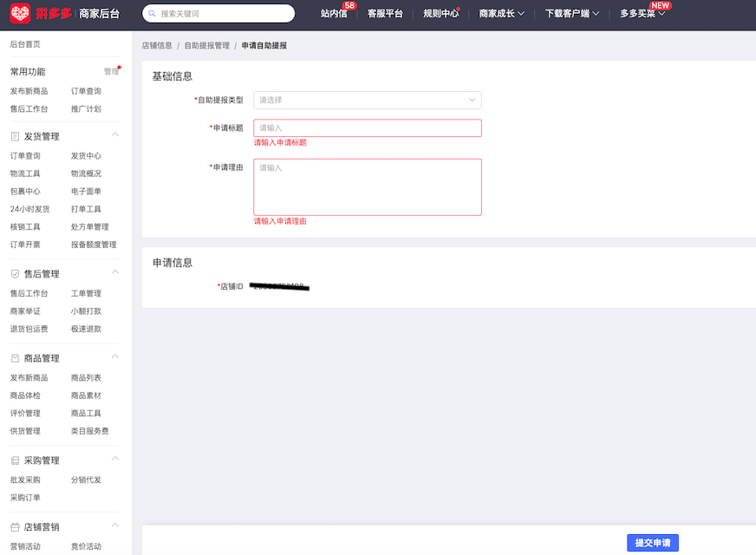This screenshot has width=756, height=555.
Task: Open 商品体检 in sidebar
Action: (25, 396)
